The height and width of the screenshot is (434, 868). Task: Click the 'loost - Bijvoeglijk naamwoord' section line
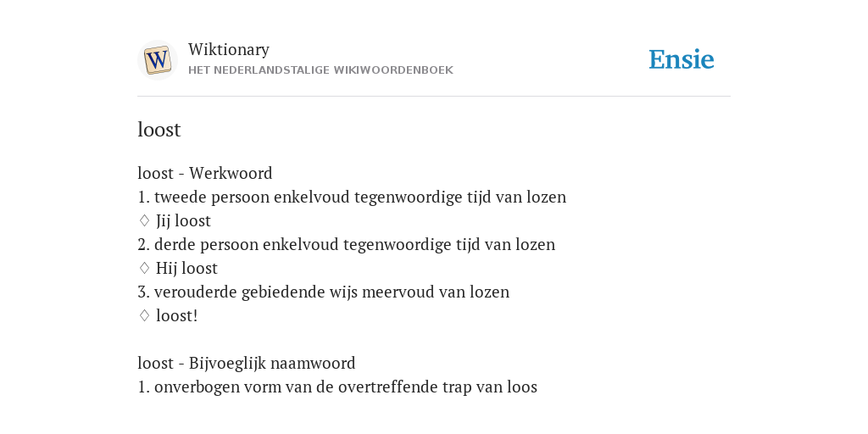(247, 363)
